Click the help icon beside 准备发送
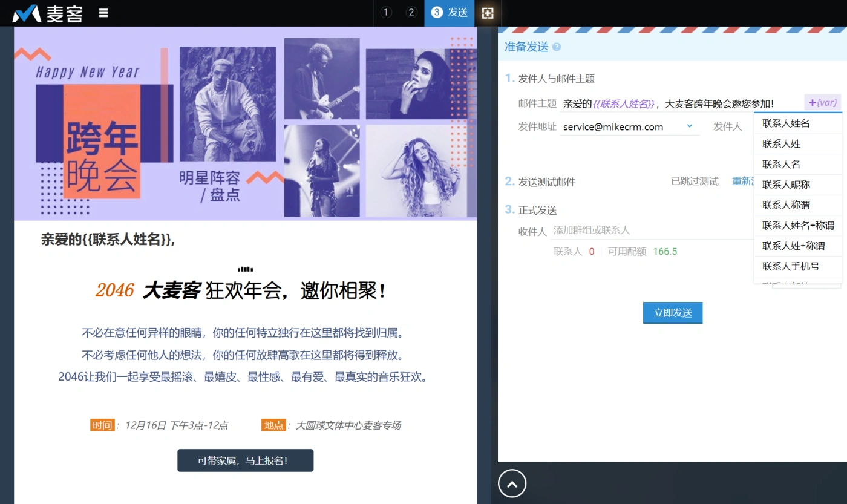Image resolution: width=847 pixels, height=504 pixels. coord(557,47)
